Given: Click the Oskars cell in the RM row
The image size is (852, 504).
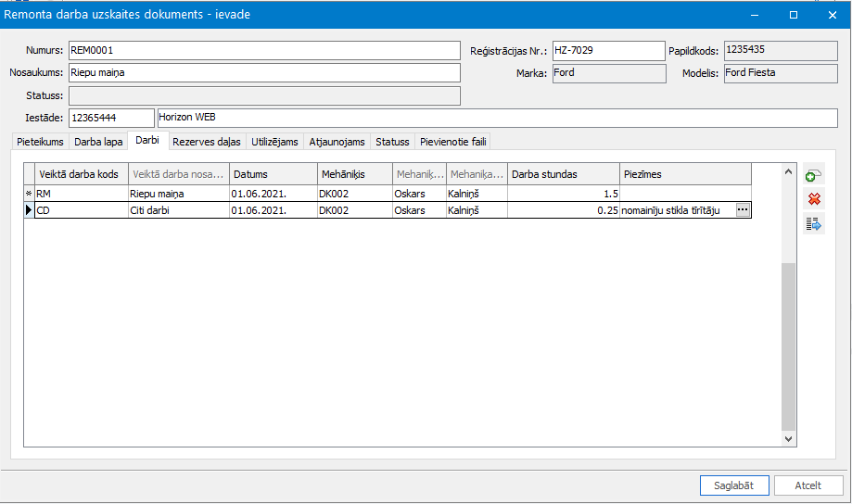Looking at the screenshot, I should click(419, 194).
